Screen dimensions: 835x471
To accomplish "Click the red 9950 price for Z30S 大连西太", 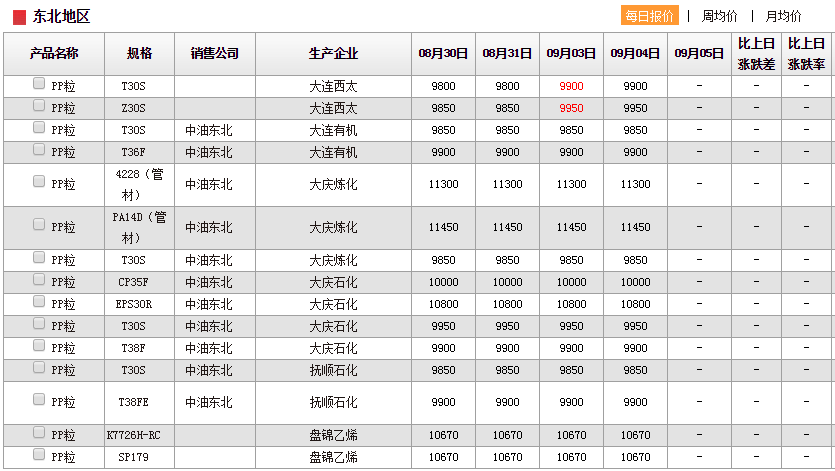I will coord(571,108).
